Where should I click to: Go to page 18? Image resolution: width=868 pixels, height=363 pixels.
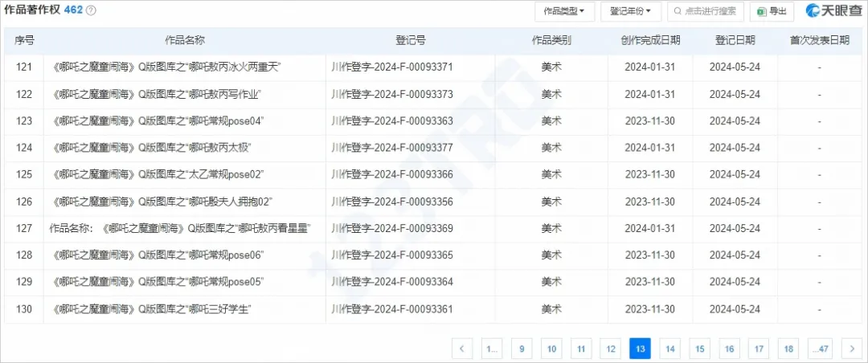788,349
